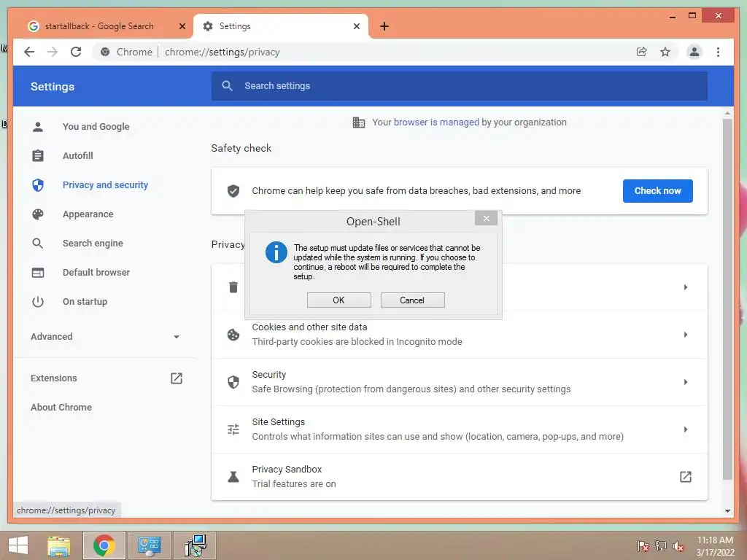Open On startup settings section
Screen dimensions: 747x560
pyautogui.click(x=85, y=302)
